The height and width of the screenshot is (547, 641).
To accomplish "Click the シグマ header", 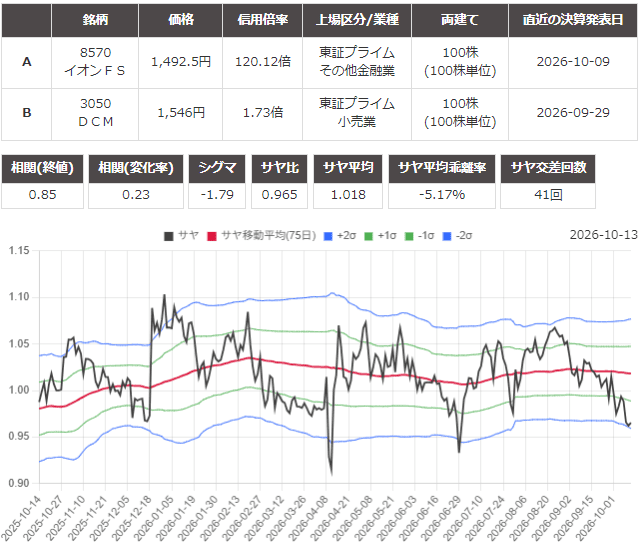I will pyautogui.click(x=217, y=168).
